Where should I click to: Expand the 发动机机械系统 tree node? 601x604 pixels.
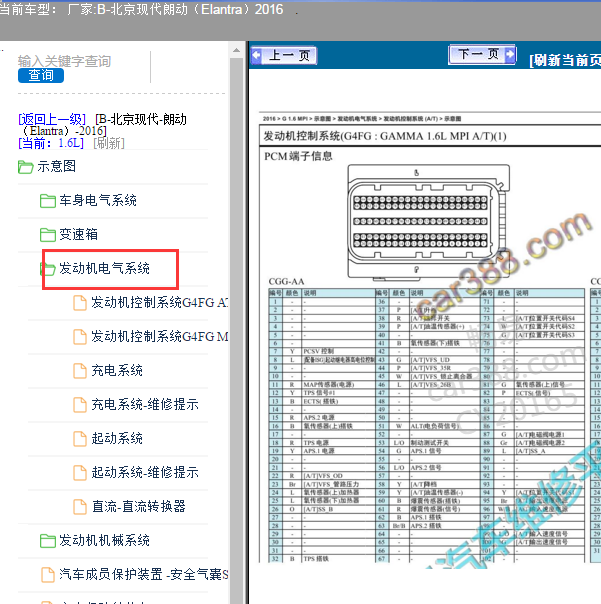[104, 540]
